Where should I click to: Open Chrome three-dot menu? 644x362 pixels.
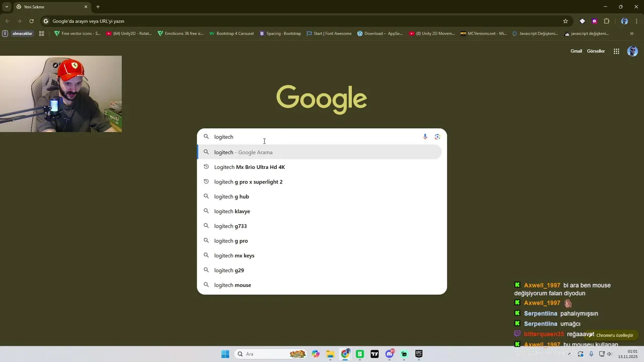(636, 21)
